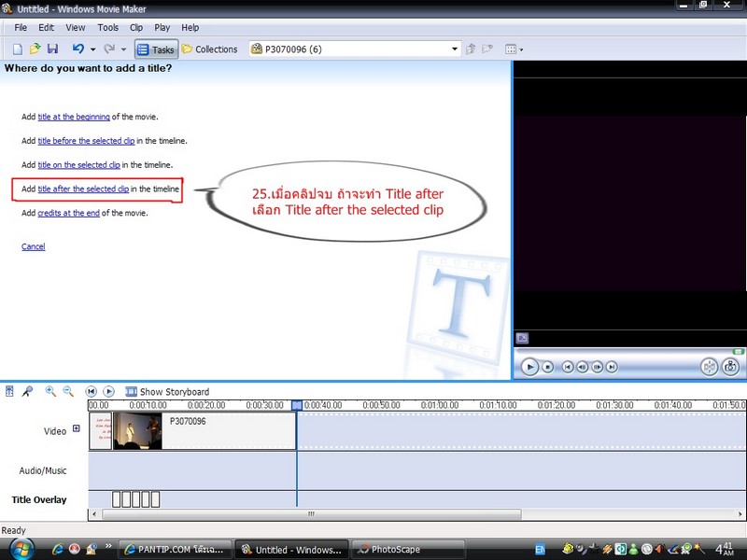Expand the Video track
This screenshot has height=560, width=747.
[77, 428]
